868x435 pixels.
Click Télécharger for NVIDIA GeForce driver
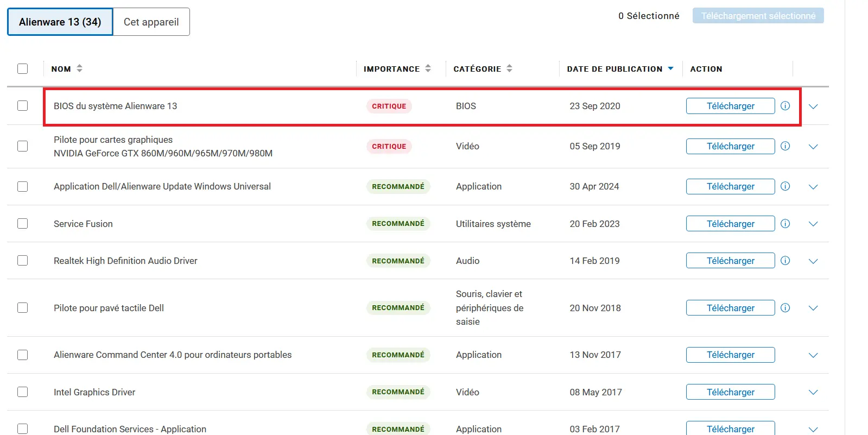730,146
